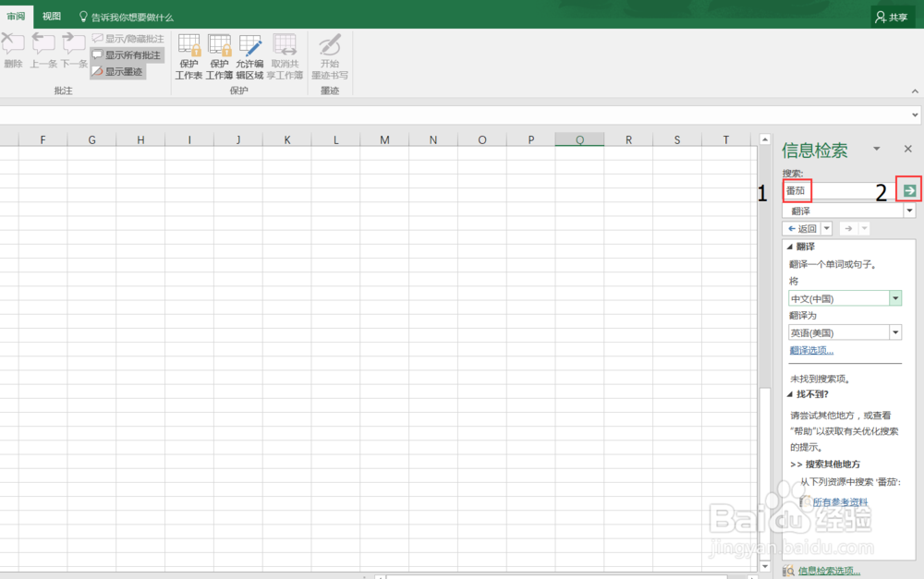The width and height of the screenshot is (924, 579).
Task: Open Allow Edit Ranges tool
Action: click(x=249, y=56)
